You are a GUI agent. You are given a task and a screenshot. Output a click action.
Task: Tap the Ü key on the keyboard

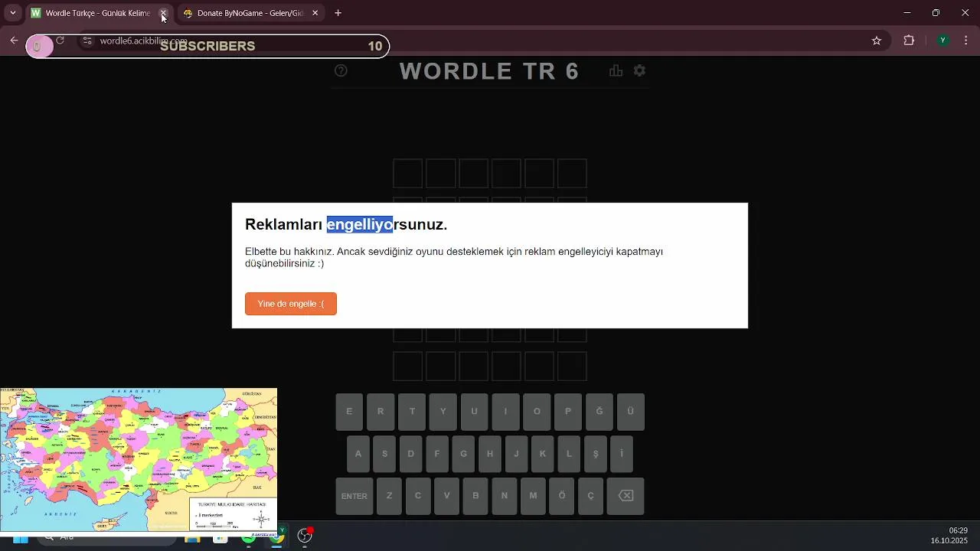[x=631, y=412]
